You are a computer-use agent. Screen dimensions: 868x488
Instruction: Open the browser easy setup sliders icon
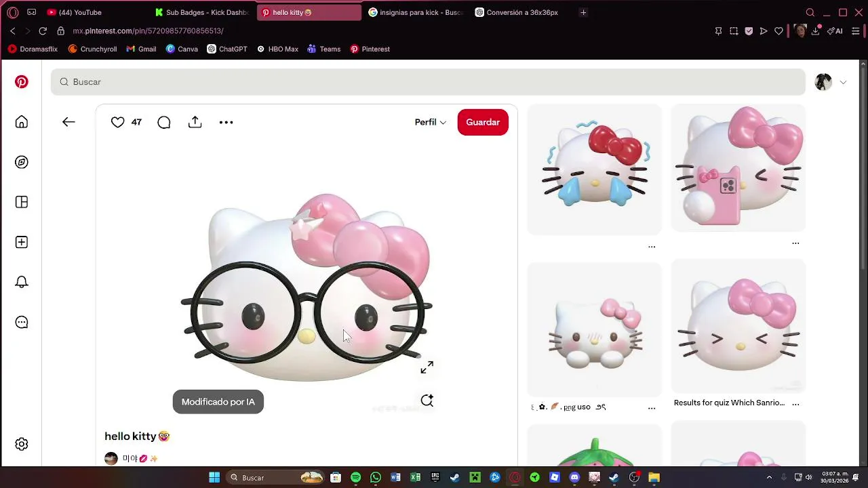click(x=855, y=30)
